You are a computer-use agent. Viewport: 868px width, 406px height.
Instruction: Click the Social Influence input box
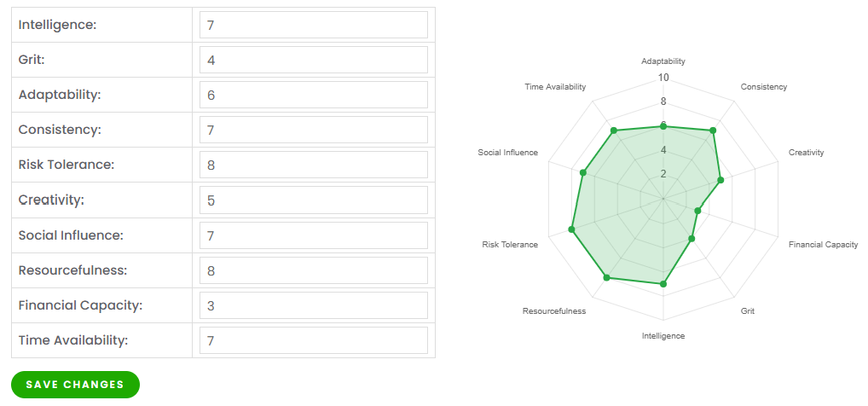313,235
